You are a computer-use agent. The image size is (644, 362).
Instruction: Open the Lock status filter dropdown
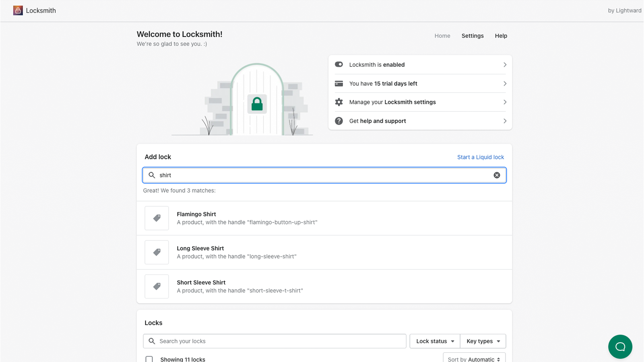pyautogui.click(x=434, y=341)
